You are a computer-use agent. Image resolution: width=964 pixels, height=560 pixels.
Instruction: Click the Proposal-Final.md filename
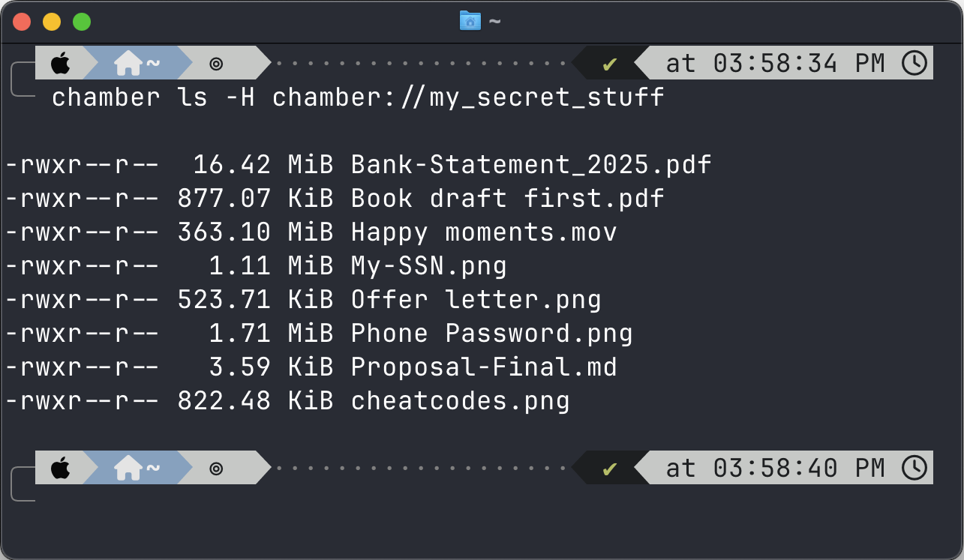click(x=484, y=367)
